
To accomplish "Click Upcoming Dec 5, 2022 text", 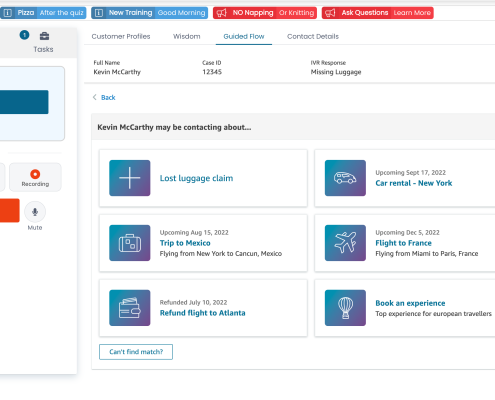I will [407, 232].
